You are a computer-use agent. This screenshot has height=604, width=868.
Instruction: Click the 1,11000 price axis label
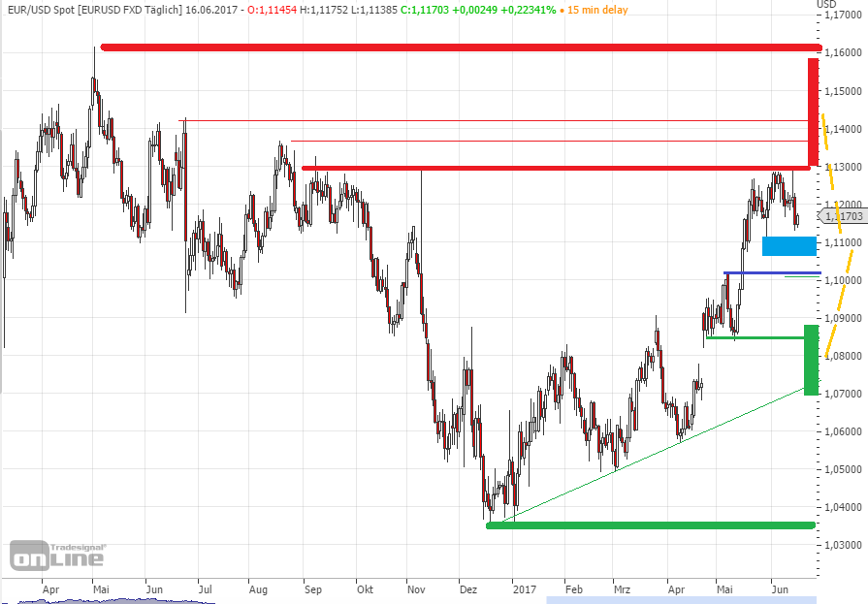(x=843, y=242)
